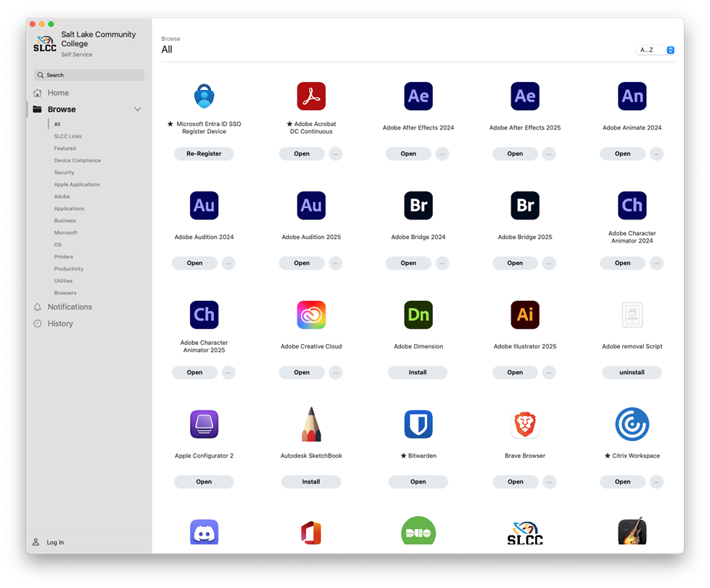Click the Citrix Workspace icon
The image size is (710, 588).
[632, 425]
